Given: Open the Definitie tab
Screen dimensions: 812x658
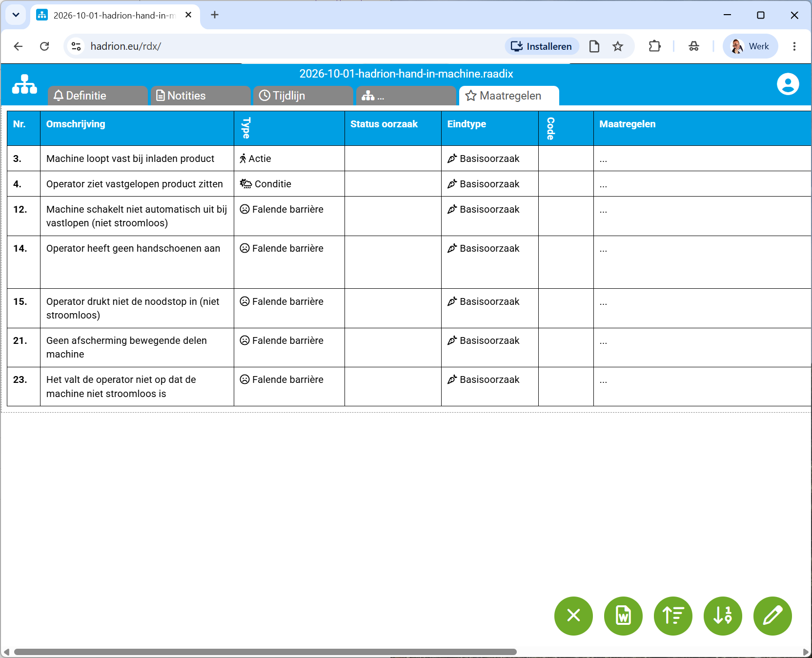Looking at the screenshot, I should 98,96.
